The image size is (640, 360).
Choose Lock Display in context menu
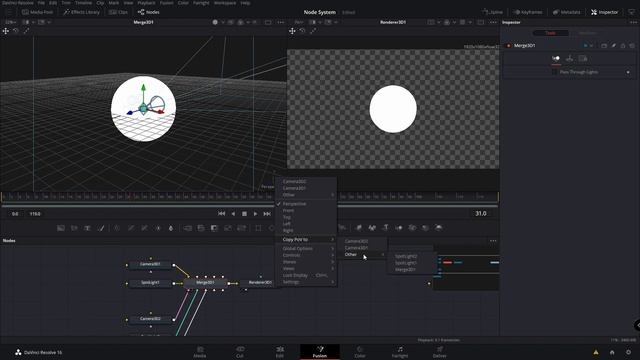[306, 276]
